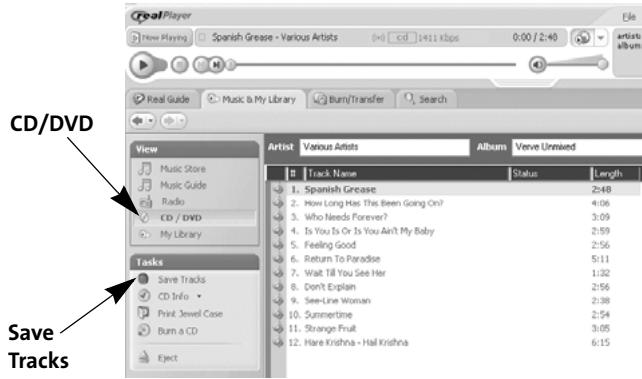Click the now-playing title Spanish Grease - Various Artists
This screenshot has width=642, height=379.
(x=275, y=38)
